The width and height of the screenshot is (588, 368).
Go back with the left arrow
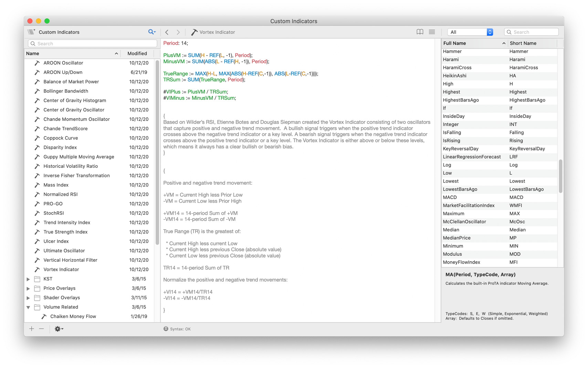pos(167,32)
